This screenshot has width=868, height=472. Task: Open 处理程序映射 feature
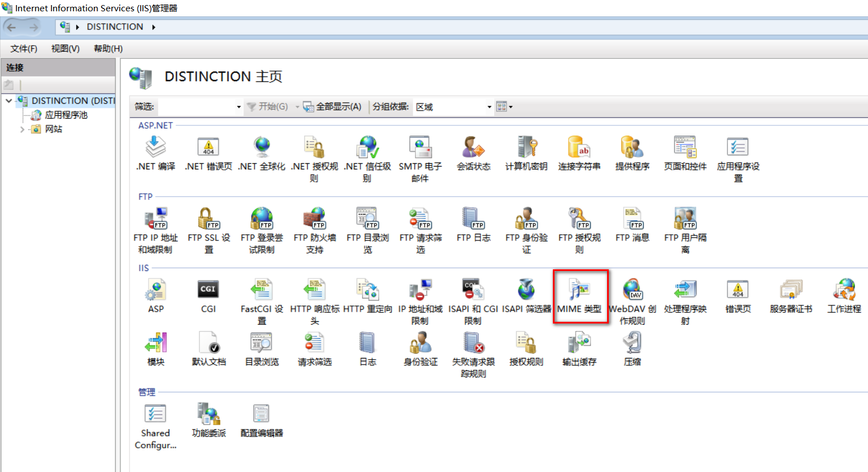(685, 301)
